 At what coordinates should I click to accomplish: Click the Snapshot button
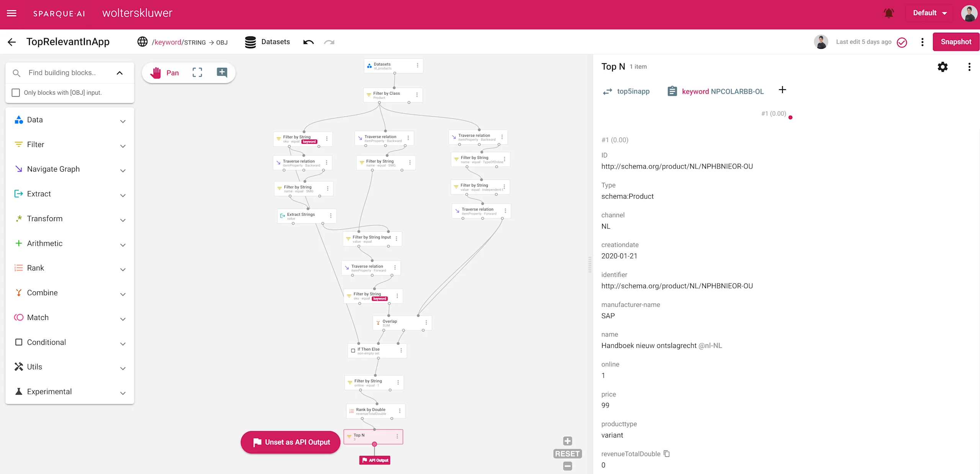(955, 42)
